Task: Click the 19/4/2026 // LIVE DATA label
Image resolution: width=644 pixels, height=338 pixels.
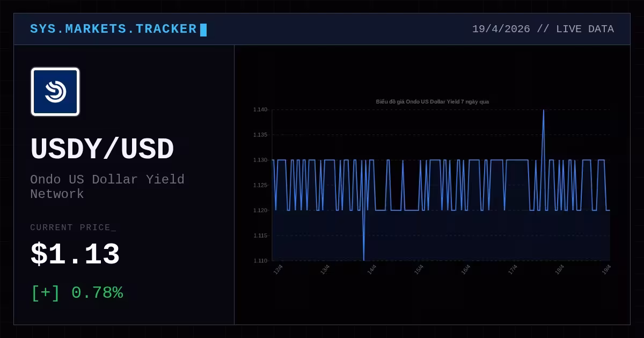Action: 543,29
